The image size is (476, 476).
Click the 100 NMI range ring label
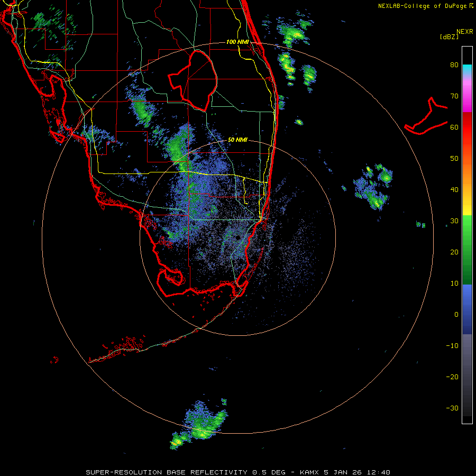pyautogui.click(x=237, y=42)
